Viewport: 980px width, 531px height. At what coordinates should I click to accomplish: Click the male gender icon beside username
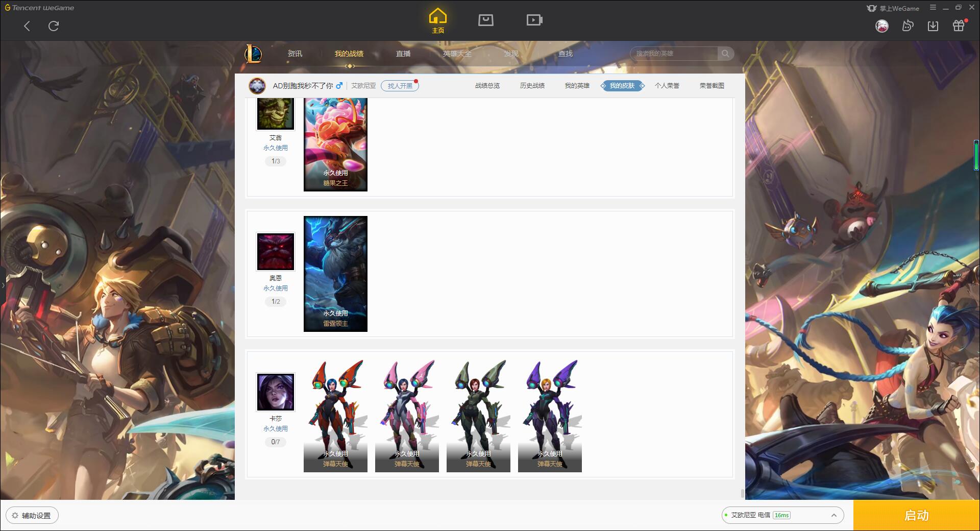(x=339, y=86)
